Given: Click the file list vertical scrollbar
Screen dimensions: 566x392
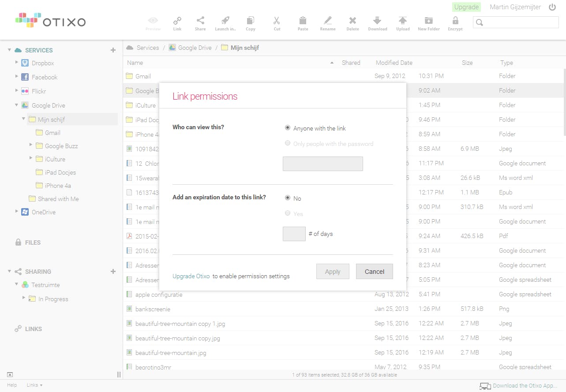Looking at the screenshot, I should (564, 102).
